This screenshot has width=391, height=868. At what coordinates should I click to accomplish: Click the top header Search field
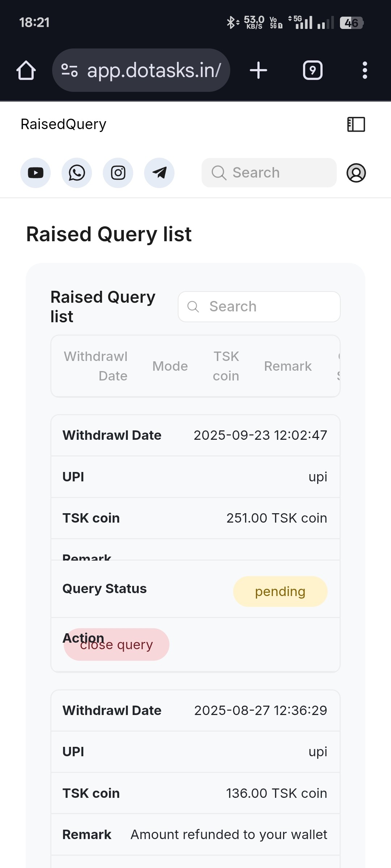tap(269, 173)
